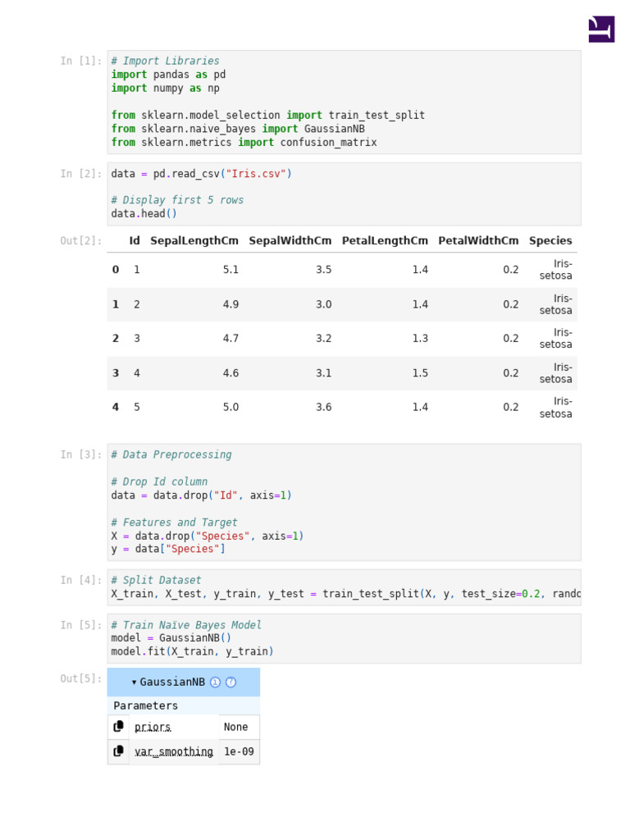
Task: Click the Parameters heading in GaussianNB output
Action: coord(146,705)
